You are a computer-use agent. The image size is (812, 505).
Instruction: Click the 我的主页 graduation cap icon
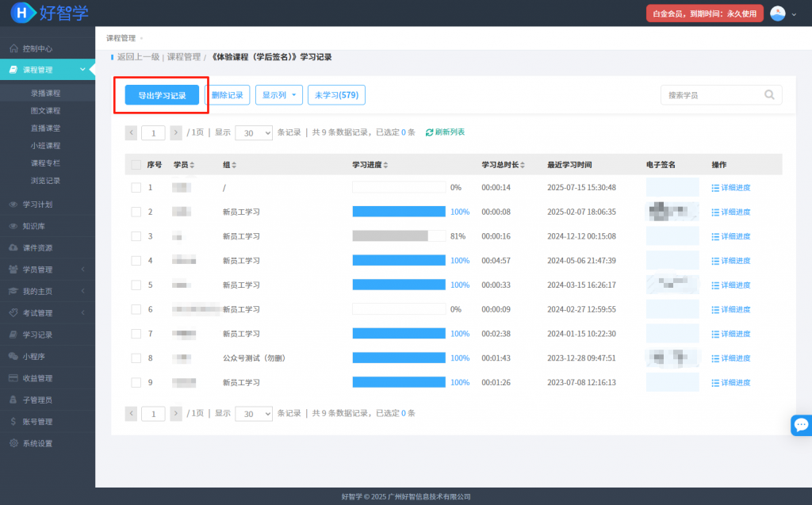pos(13,292)
